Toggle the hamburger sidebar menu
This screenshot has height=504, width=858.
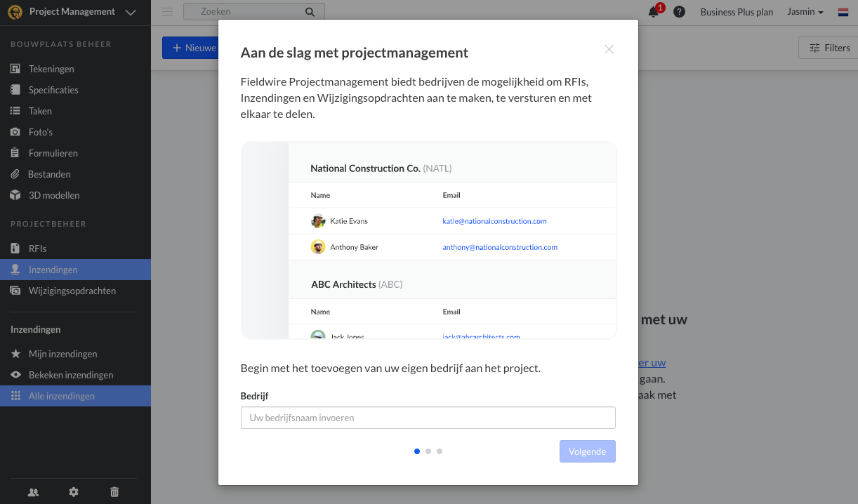pyautogui.click(x=167, y=11)
